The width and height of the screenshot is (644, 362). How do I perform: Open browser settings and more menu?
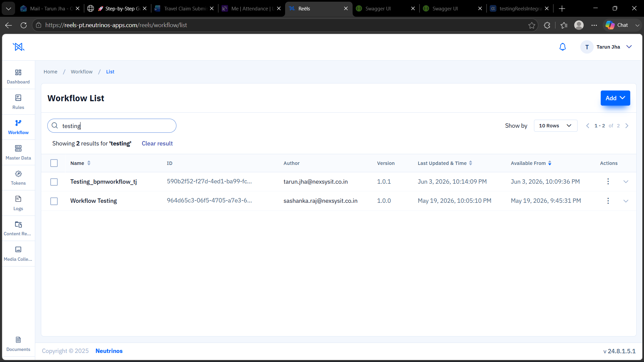[594, 25]
